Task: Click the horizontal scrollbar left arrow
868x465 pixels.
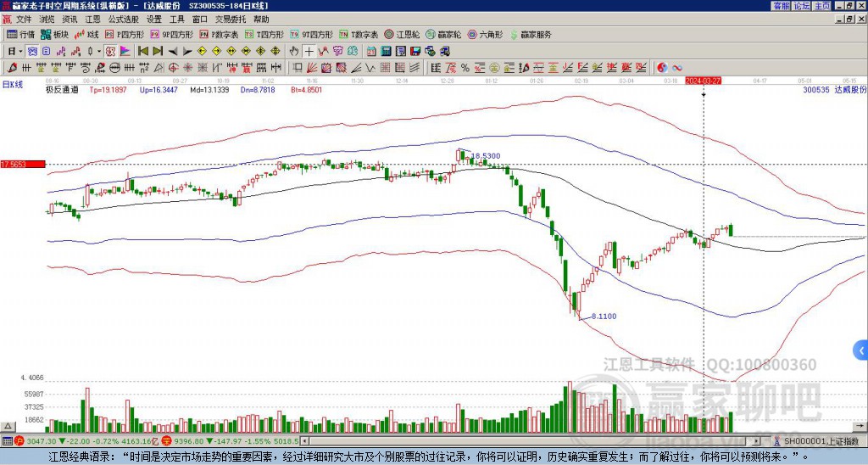Action: click(304, 441)
